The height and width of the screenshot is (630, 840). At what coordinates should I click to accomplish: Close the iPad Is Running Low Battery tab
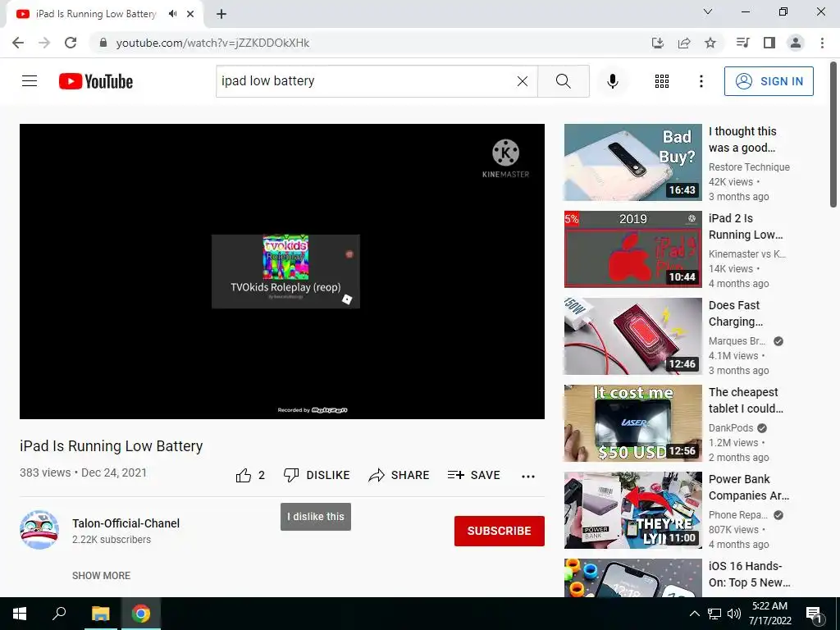[190, 14]
